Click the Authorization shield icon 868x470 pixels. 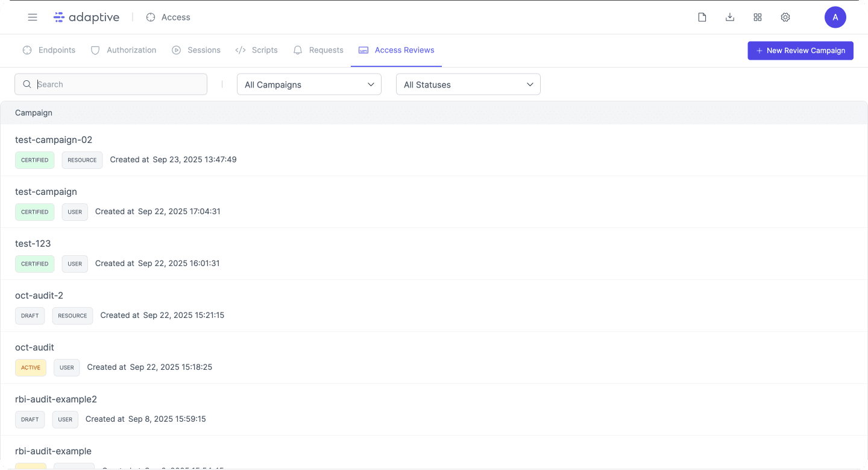click(x=95, y=50)
